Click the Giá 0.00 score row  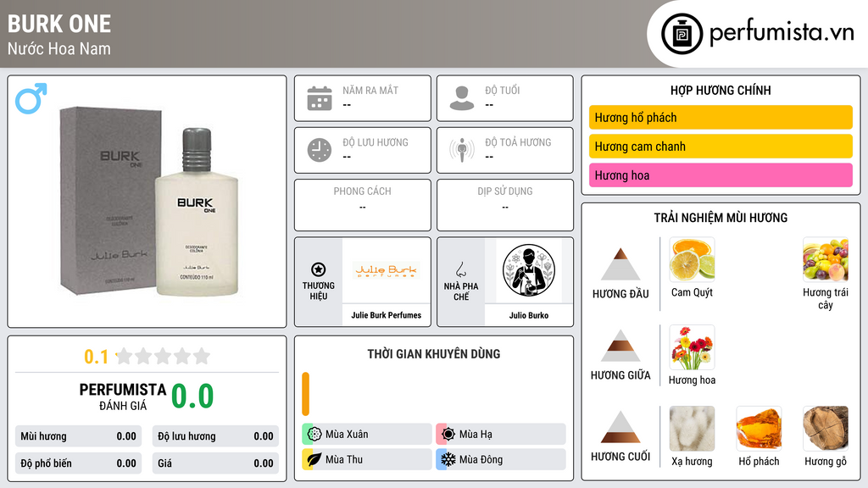tap(215, 463)
